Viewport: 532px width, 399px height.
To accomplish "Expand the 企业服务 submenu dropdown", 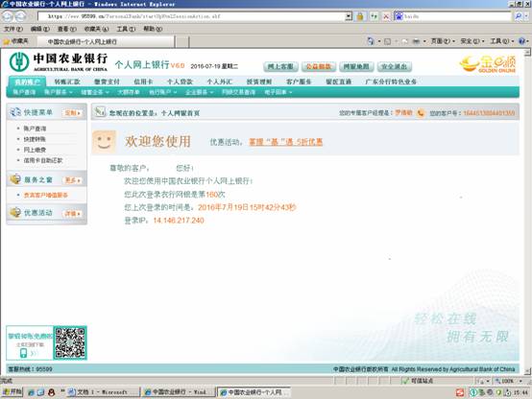I will [199, 92].
